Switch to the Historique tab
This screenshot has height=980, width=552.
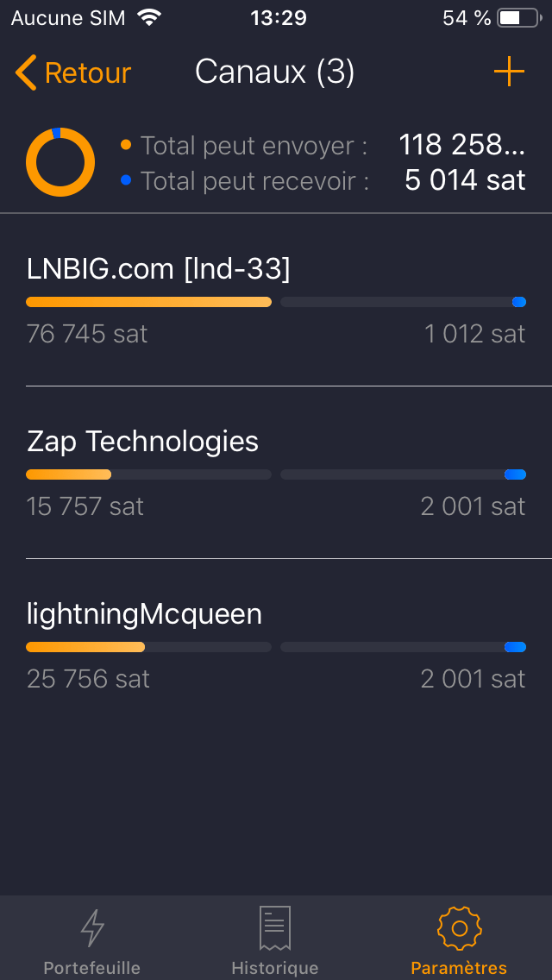[275, 967]
